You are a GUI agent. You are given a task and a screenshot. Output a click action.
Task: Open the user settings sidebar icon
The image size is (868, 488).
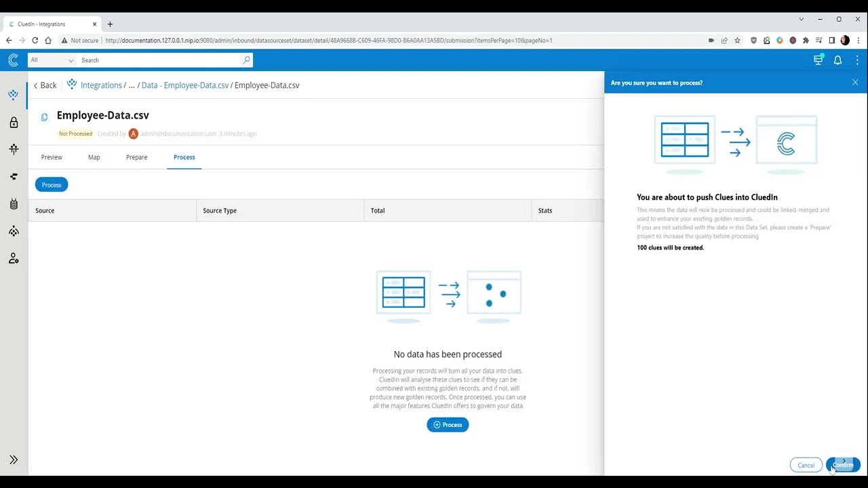pyautogui.click(x=14, y=258)
